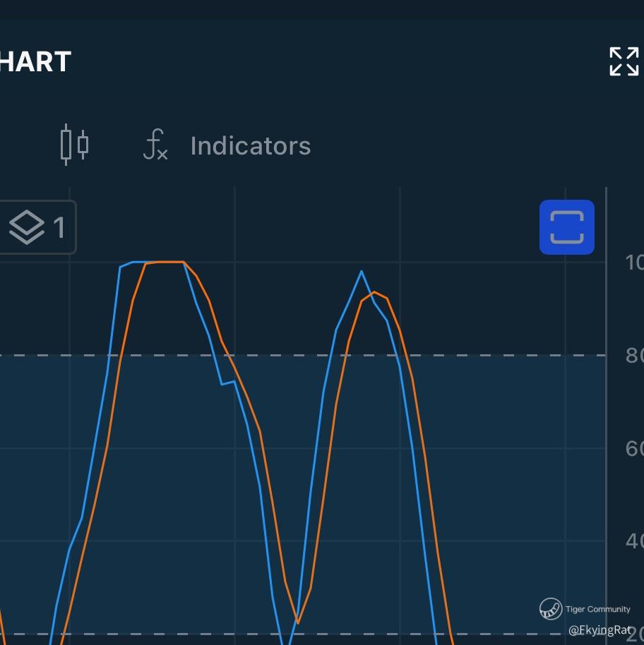Click the Tiger Community text
Image resolution: width=644 pixels, height=645 pixels.
[x=597, y=609]
